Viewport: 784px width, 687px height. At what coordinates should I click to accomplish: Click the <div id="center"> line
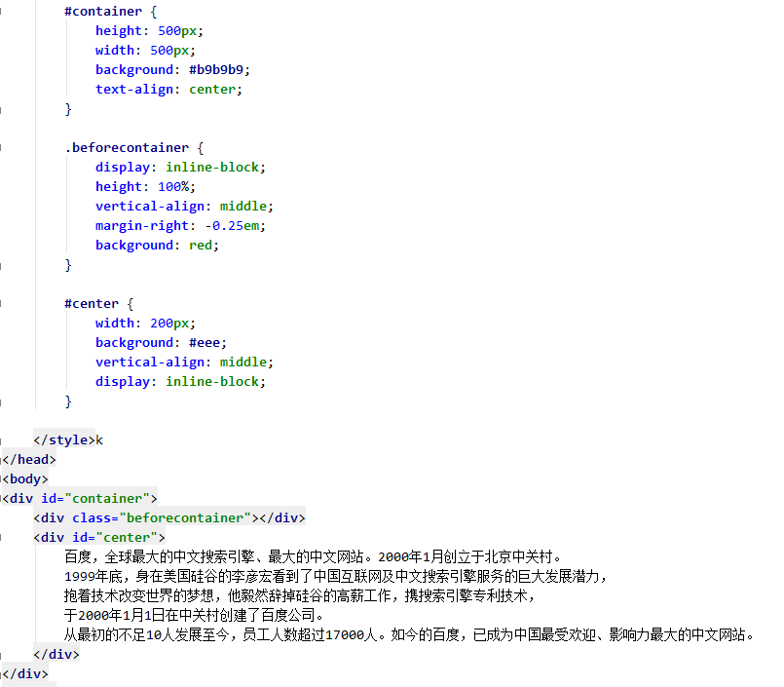(99, 538)
